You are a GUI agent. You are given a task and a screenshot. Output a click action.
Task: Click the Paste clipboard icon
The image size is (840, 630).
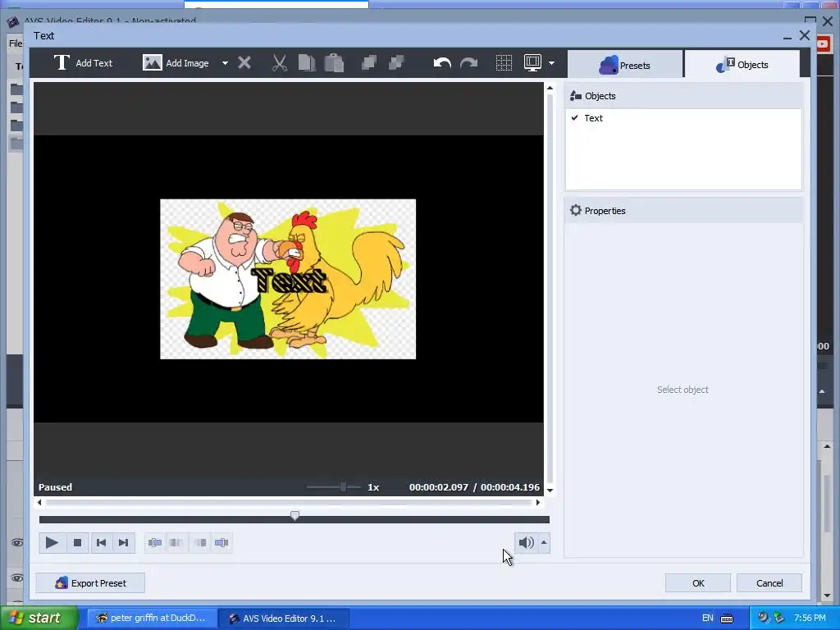point(334,63)
